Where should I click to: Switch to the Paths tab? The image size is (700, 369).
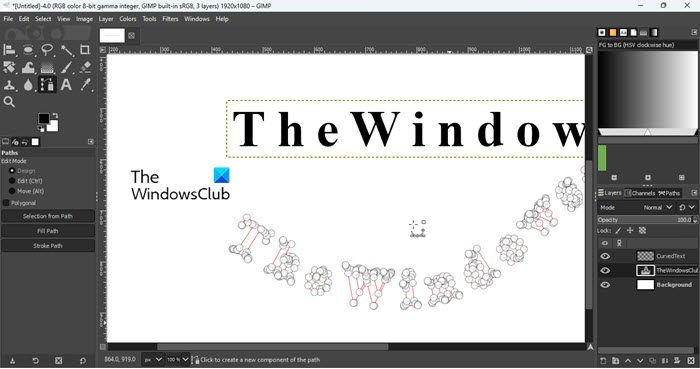click(669, 193)
